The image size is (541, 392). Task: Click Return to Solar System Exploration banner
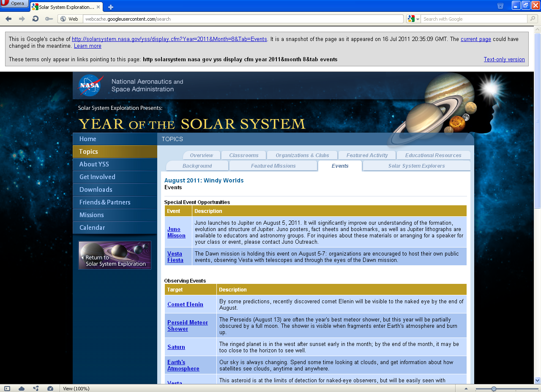(x=115, y=255)
